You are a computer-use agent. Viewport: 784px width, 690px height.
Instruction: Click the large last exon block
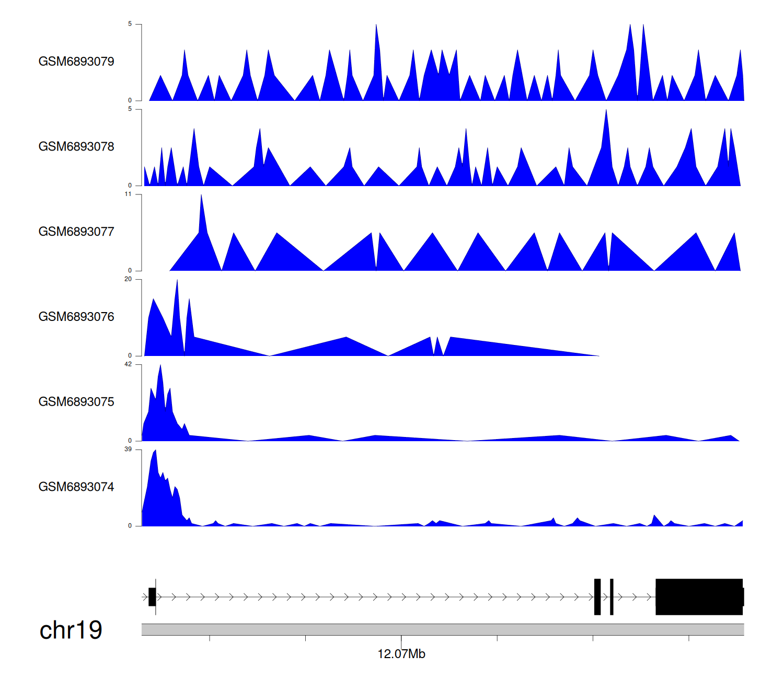click(699, 597)
